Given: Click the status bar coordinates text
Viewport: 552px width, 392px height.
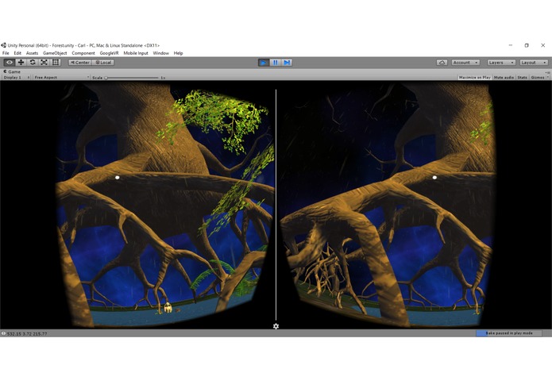Looking at the screenshot, I should pyautogui.click(x=27, y=333).
